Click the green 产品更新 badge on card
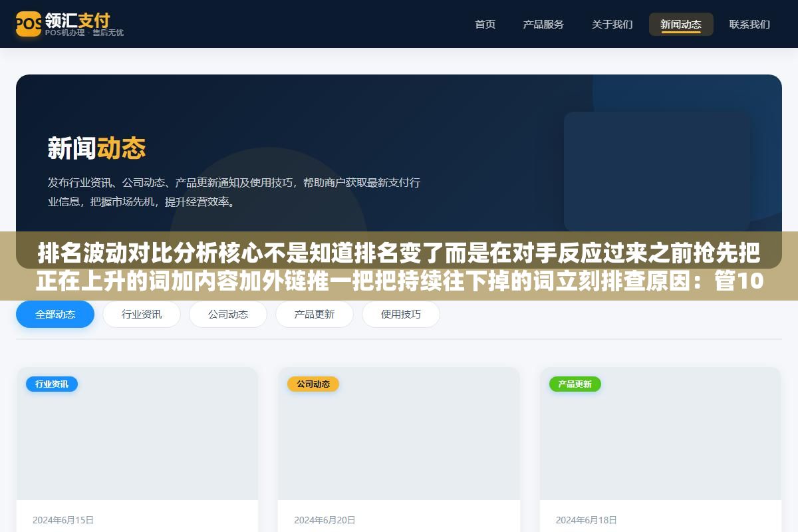The image size is (798, 532). [x=575, y=384]
